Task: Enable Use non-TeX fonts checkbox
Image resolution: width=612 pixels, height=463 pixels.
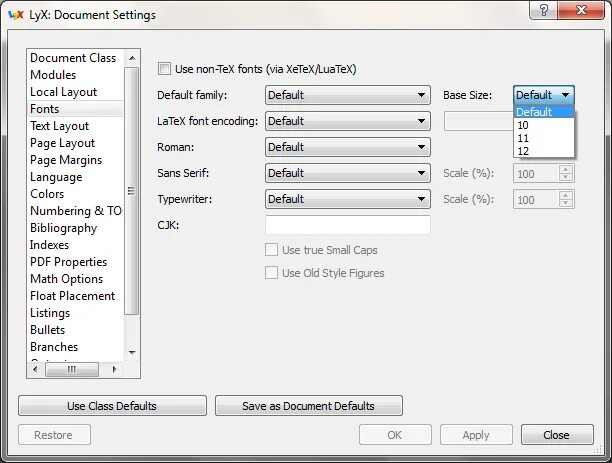Action: coord(165,69)
